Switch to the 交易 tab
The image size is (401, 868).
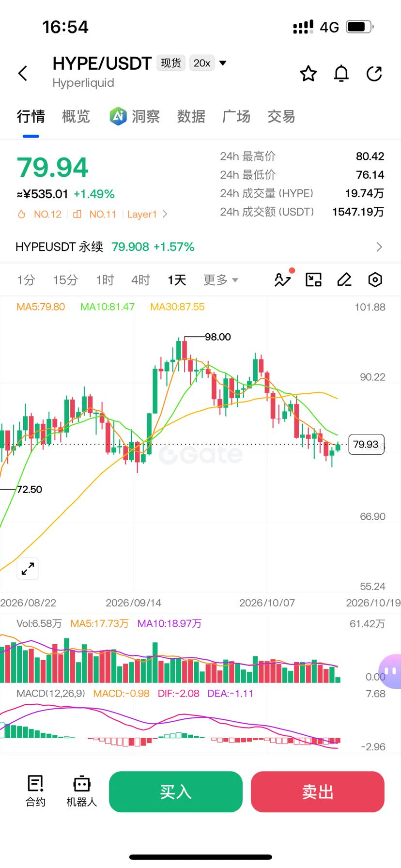tap(281, 116)
